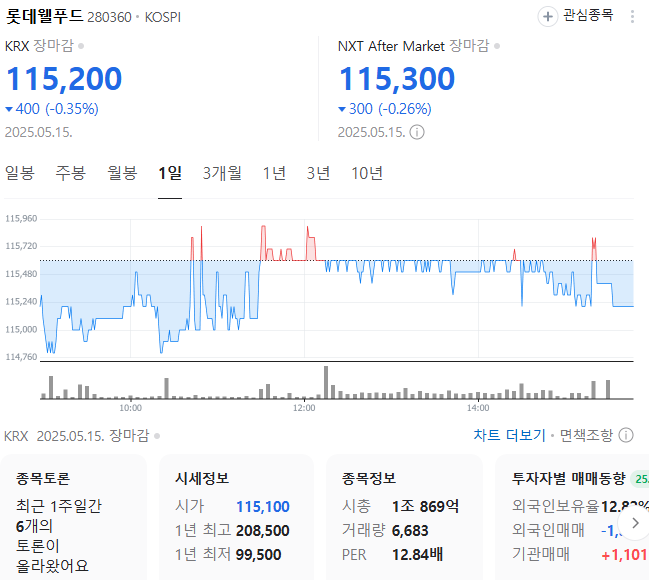
Task: Click the 12:00 time axis label
Action: pos(304,408)
